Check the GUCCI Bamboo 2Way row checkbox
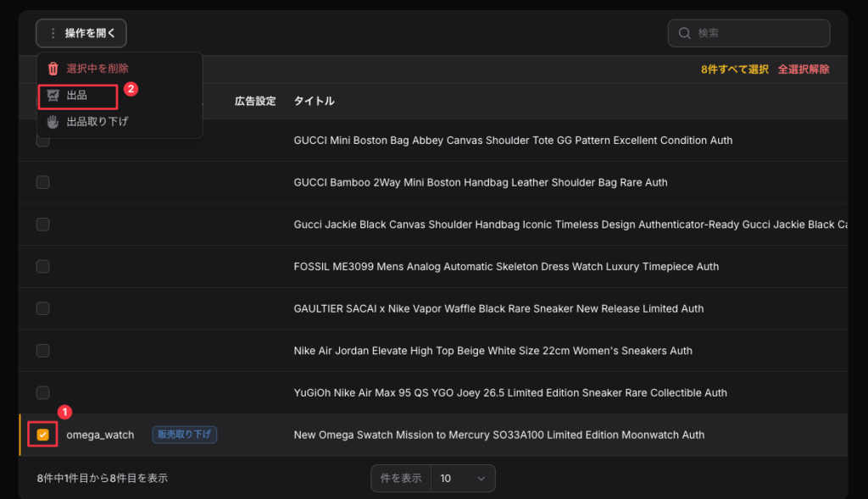868x499 pixels. [42, 182]
